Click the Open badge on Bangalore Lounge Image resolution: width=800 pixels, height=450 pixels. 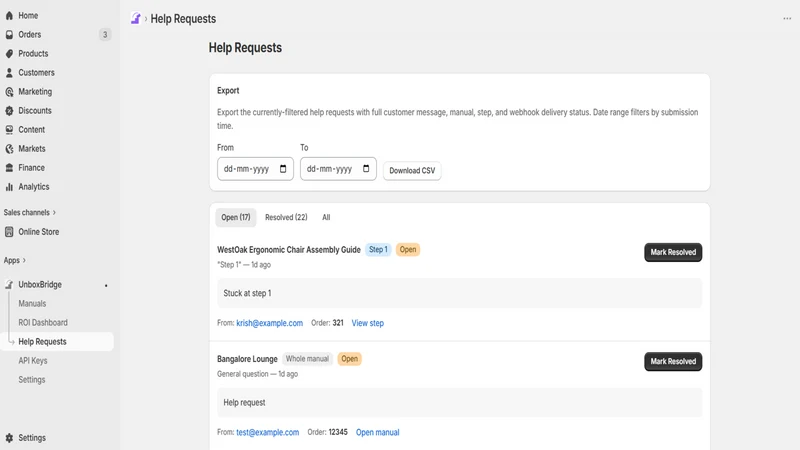[x=349, y=359]
